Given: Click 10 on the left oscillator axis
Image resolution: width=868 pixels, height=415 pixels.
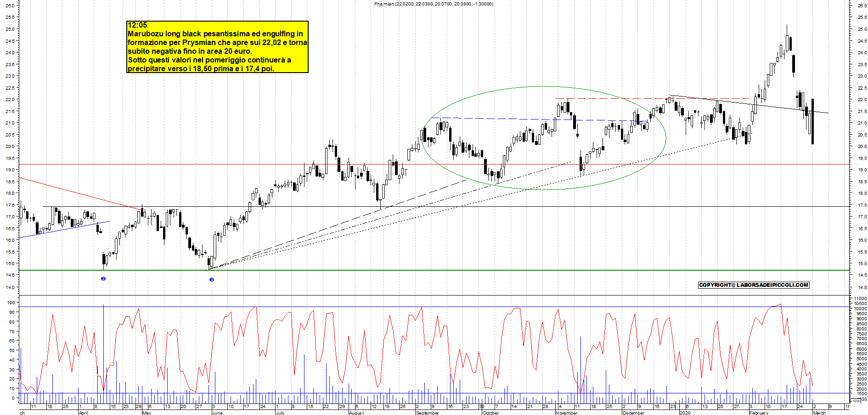Looking at the screenshot, I should 12,388.
